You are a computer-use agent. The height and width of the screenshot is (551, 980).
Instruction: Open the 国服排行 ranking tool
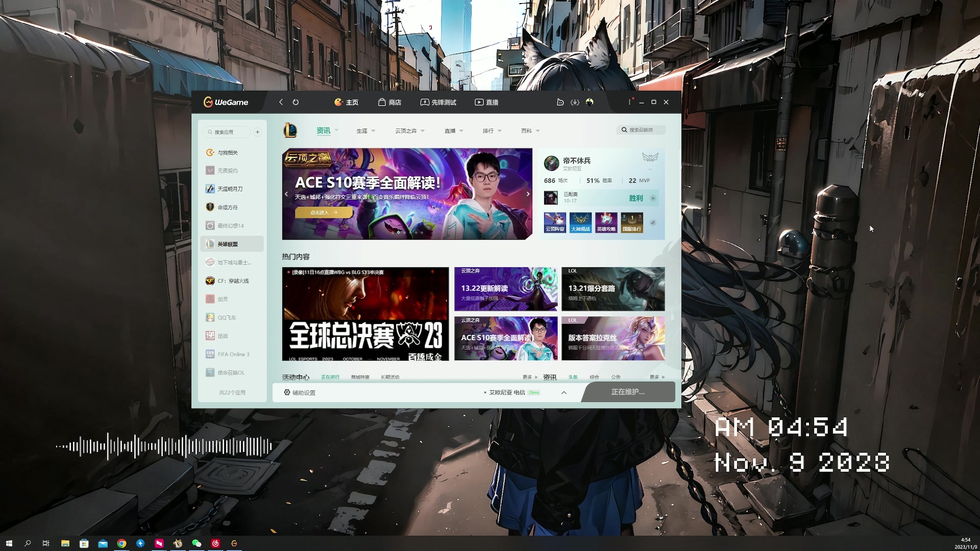point(631,222)
